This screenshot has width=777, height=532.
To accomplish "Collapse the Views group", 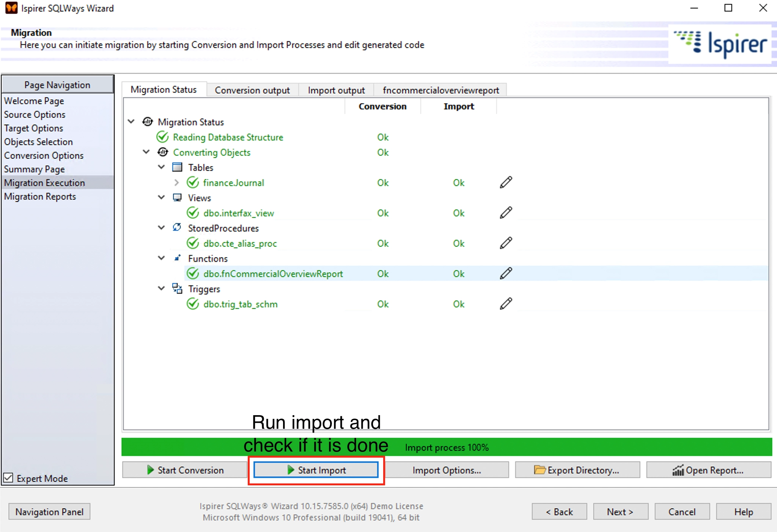I will coord(162,197).
